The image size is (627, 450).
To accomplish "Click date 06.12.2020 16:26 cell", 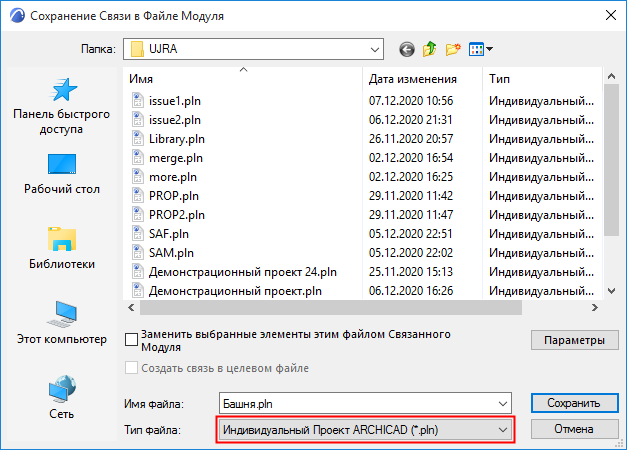I will (411, 290).
